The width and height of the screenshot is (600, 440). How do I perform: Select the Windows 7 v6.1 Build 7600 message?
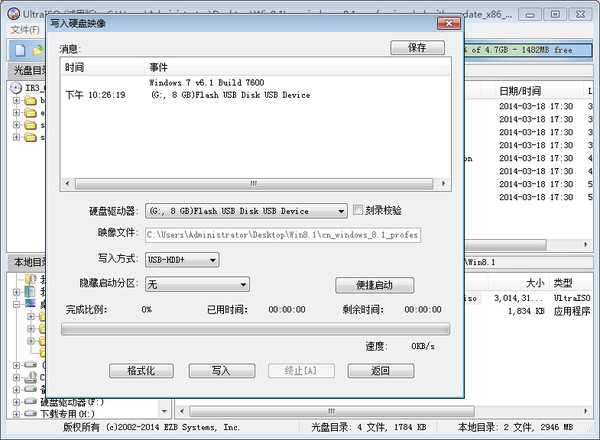point(207,82)
